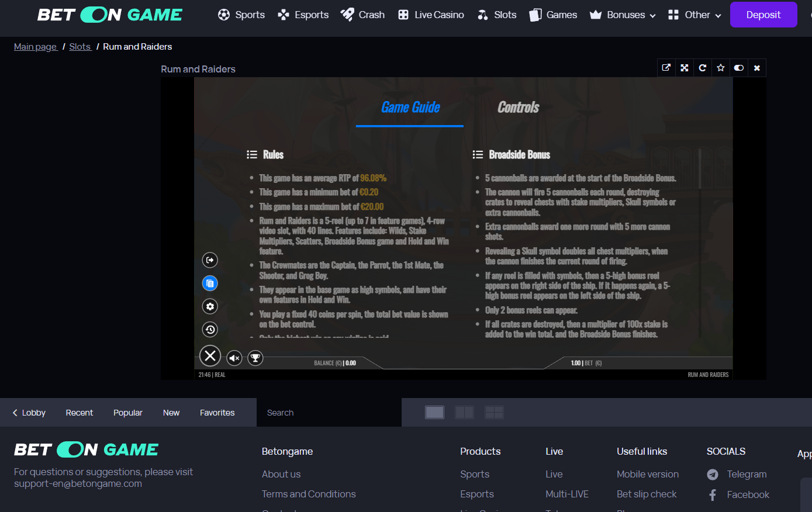Switch to the Game Guide tab
812x512 pixels.
pyautogui.click(x=410, y=108)
